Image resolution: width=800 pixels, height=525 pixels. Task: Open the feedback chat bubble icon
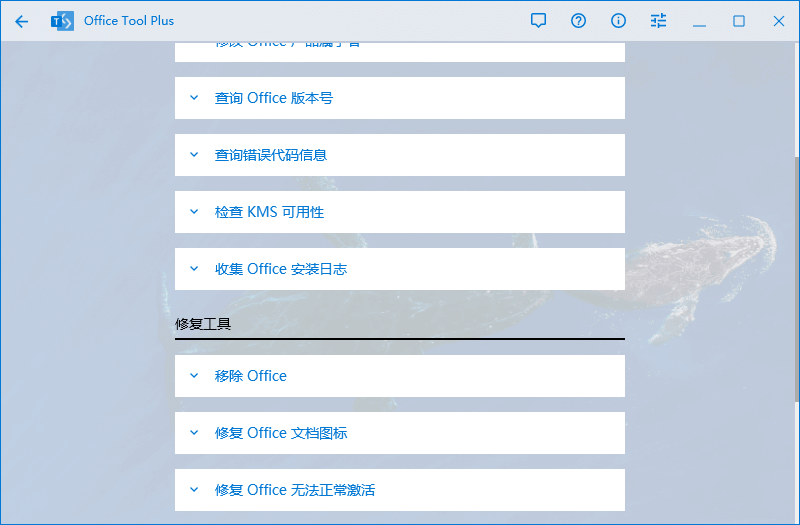tap(538, 21)
